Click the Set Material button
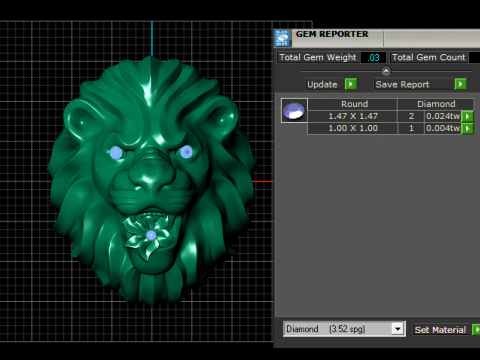480x360 pixels. 442,330
